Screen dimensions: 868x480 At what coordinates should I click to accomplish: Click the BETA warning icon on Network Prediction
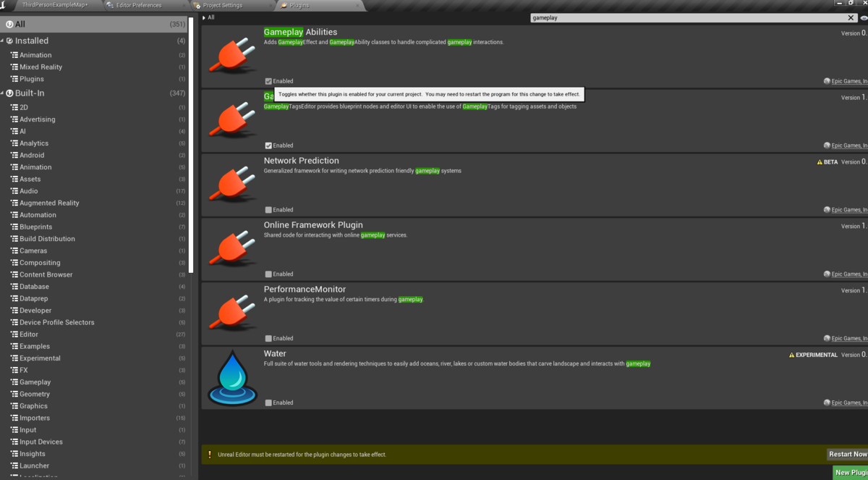[x=820, y=162]
